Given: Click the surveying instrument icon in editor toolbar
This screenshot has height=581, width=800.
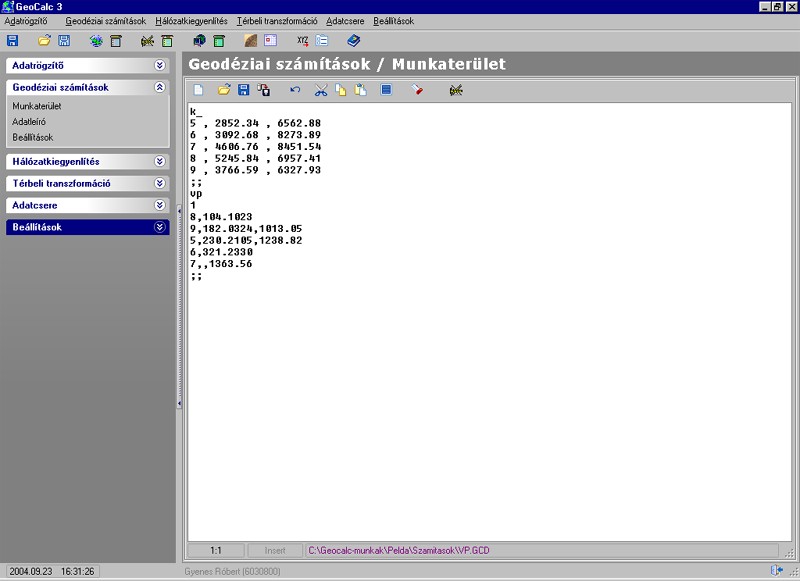Looking at the screenshot, I should tap(456, 90).
